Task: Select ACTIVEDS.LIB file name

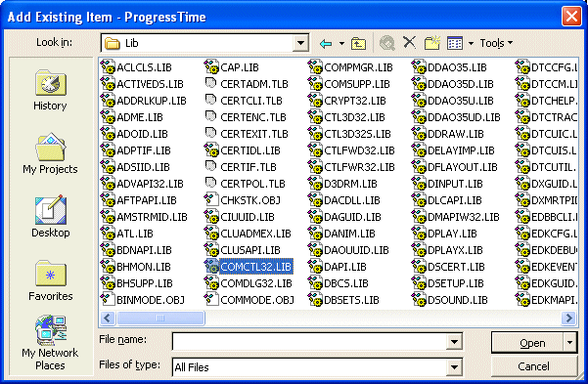Action: 150,84
